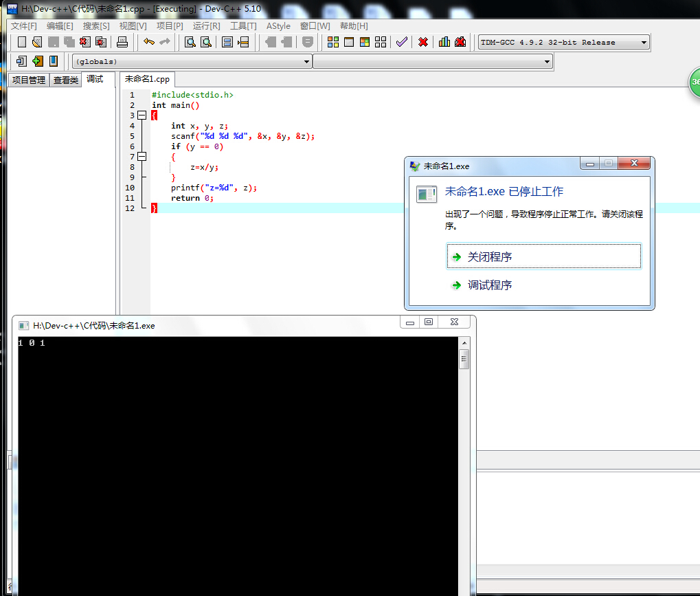Click the Indent icon
This screenshot has height=596, width=700.
[271, 43]
